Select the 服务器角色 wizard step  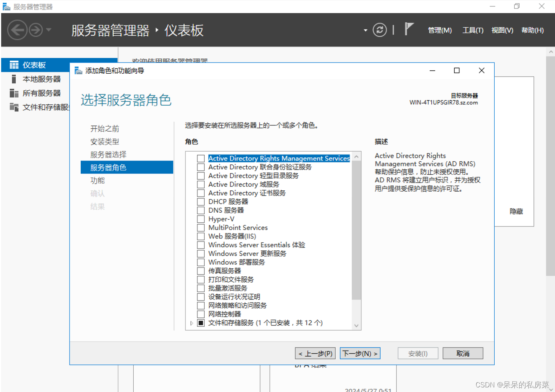coord(127,167)
